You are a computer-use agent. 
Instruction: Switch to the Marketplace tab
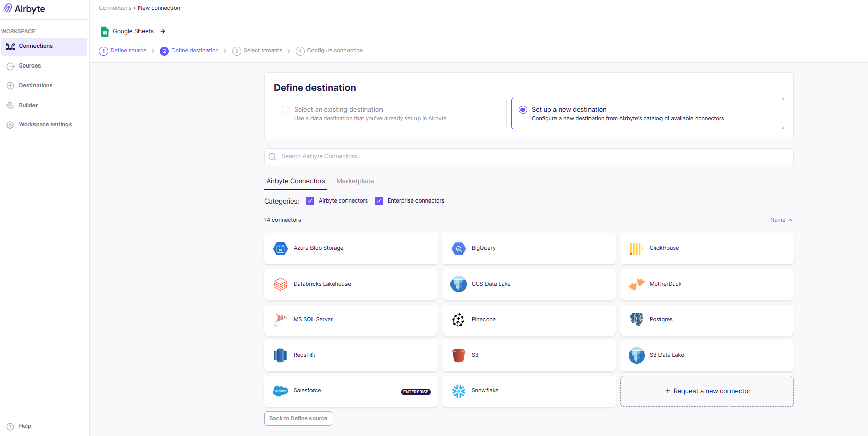pyautogui.click(x=355, y=181)
